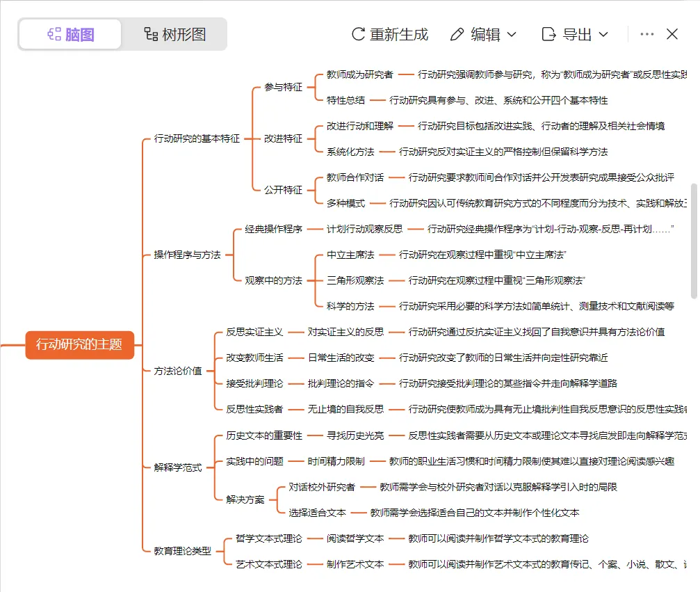Viewport: 700px width, 592px height.
Task: Select the node 三角形观察法
Action: click(355, 280)
